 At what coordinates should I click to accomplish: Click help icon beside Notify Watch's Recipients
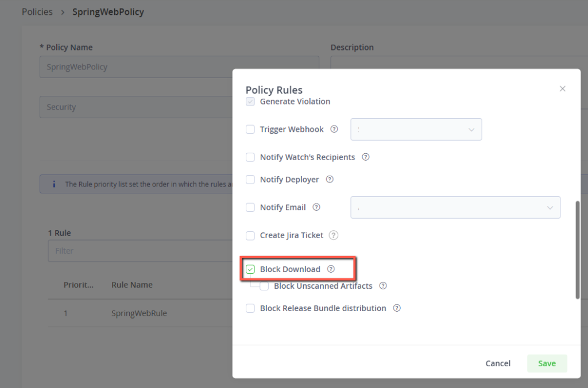(366, 157)
